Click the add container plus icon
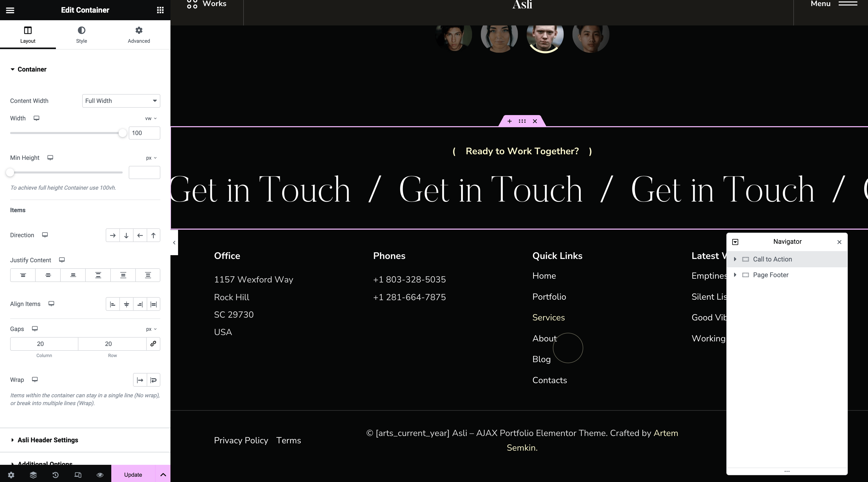Viewport: 868px width, 482px height. click(509, 121)
